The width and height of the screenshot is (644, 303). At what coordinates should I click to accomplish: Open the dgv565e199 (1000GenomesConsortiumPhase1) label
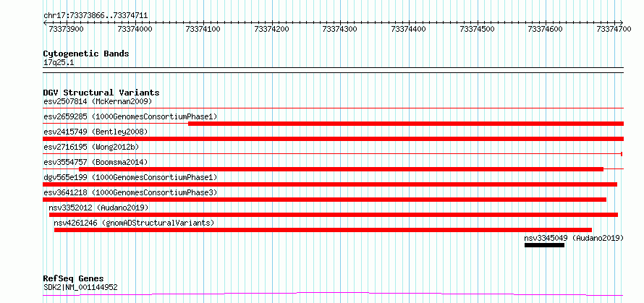(130, 177)
